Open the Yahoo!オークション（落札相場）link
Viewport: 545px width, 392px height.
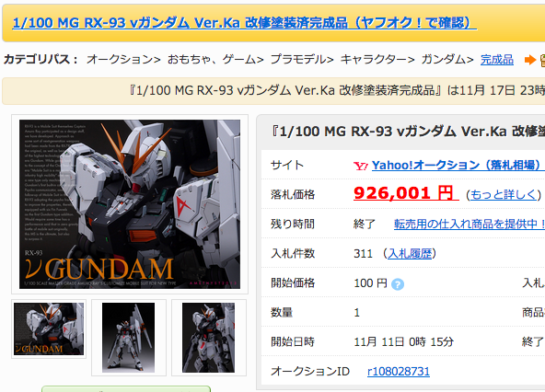point(457,165)
